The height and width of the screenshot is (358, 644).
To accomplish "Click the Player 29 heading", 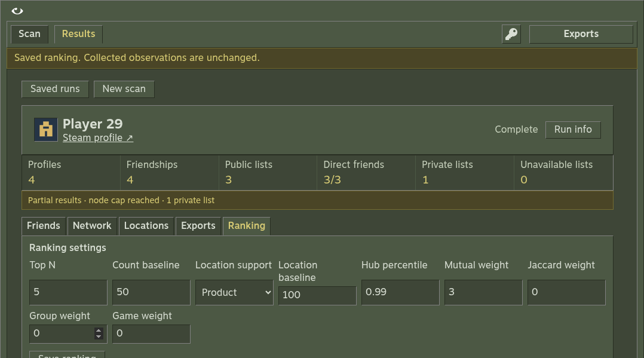I will pyautogui.click(x=93, y=124).
